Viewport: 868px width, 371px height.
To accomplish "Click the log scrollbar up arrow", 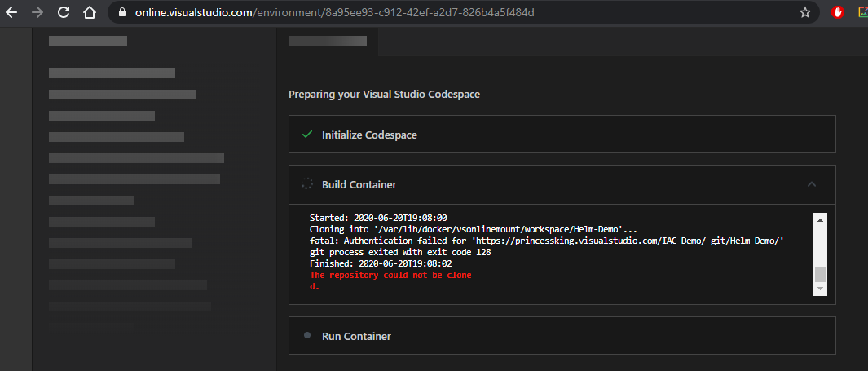I will point(820,220).
